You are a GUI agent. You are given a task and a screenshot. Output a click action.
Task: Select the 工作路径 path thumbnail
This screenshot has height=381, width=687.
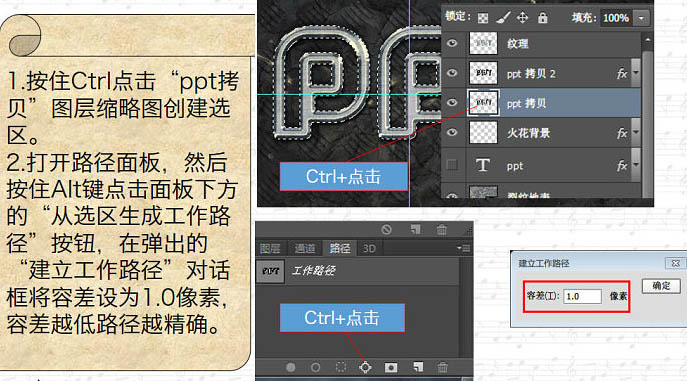pos(270,271)
